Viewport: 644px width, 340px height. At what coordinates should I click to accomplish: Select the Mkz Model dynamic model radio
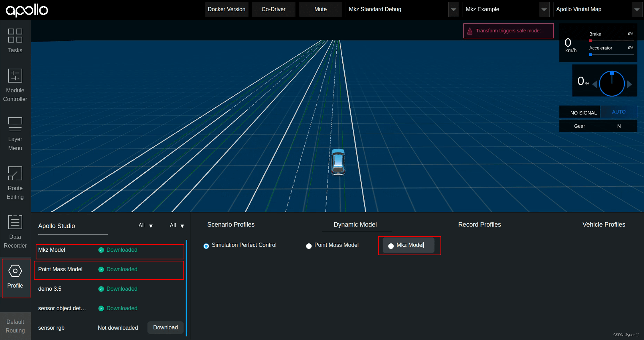click(x=391, y=246)
